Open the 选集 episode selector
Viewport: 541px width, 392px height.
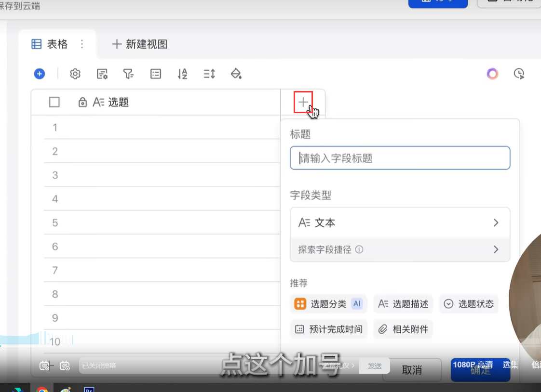510,365
